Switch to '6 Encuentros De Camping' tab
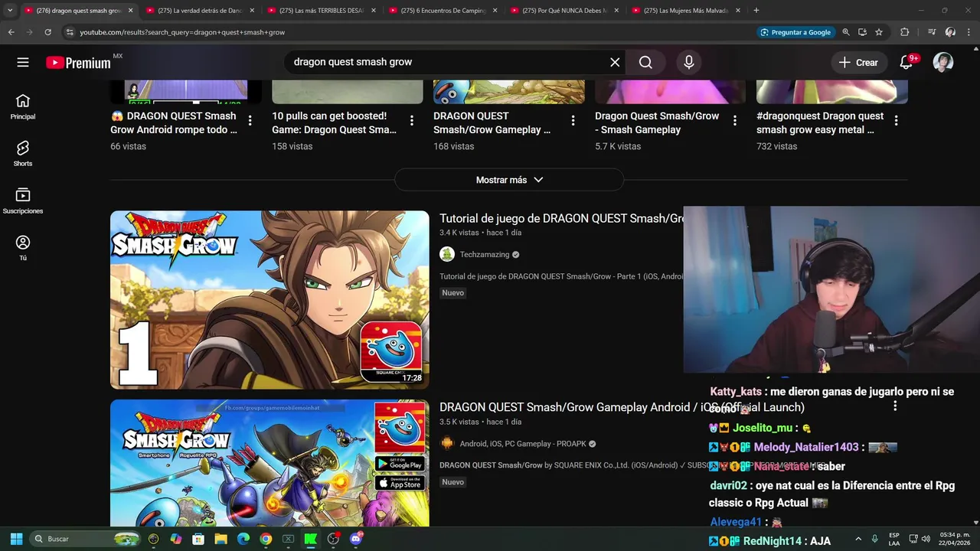This screenshot has width=980, height=551. pyautogui.click(x=443, y=11)
